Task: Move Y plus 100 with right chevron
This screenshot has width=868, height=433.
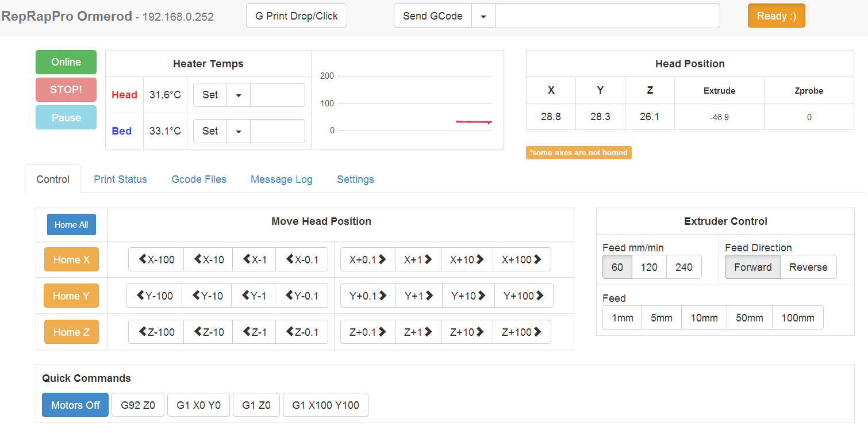Action: click(523, 296)
